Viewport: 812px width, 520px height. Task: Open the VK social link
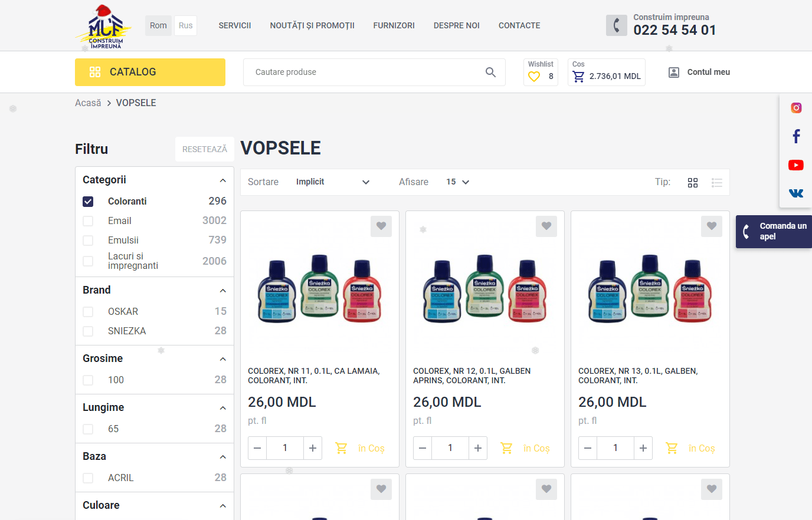click(x=796, y=193)
